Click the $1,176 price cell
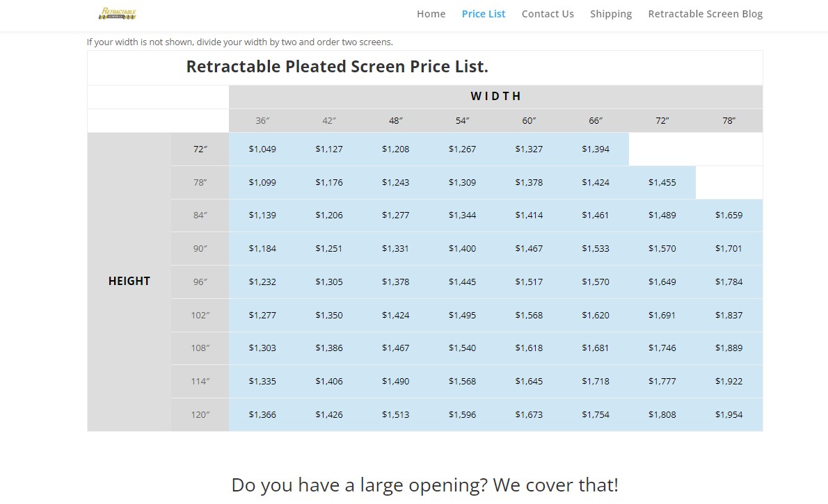This screenshot has width=828, height=504. pos(329,183)
